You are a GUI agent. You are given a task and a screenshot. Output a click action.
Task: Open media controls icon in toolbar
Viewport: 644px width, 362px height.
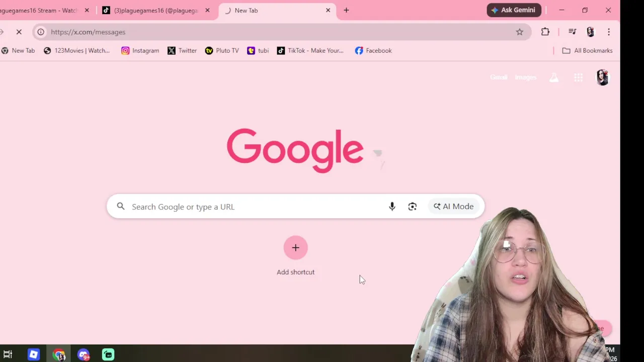[x=572, y=32]
